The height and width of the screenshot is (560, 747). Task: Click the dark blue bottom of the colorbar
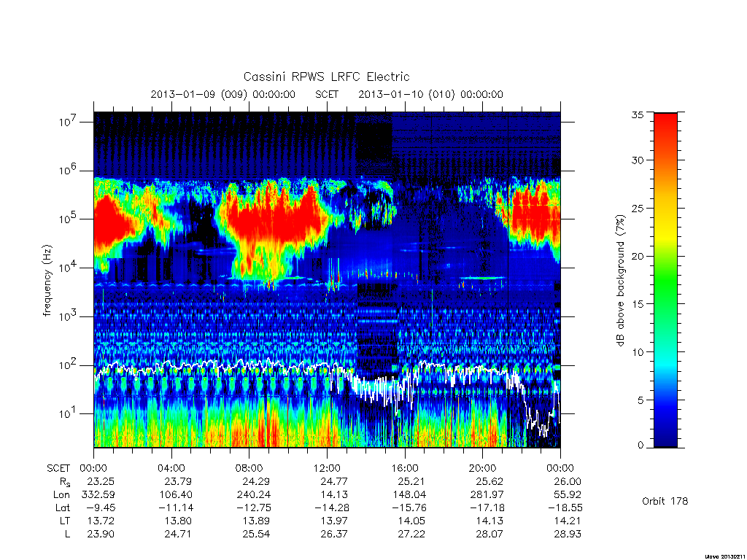[665, 436]
